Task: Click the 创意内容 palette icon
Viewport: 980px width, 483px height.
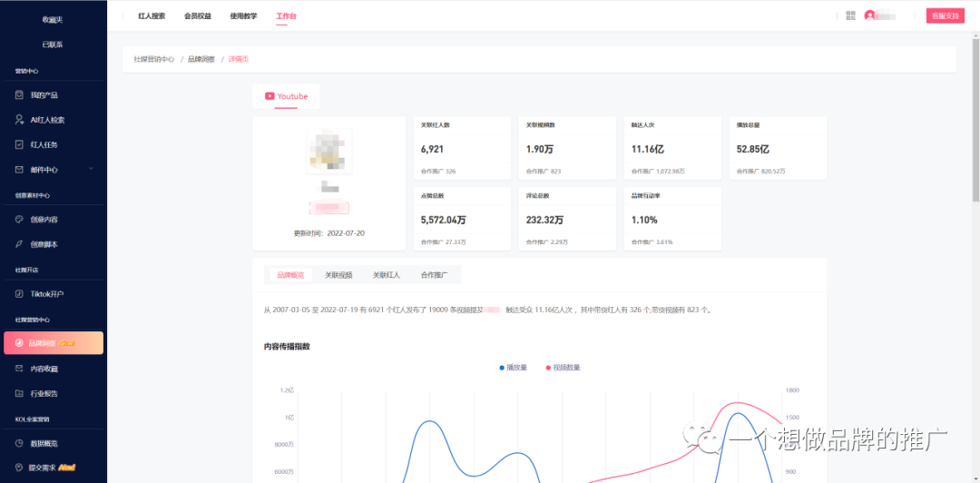Action: [x=19, y=220]
